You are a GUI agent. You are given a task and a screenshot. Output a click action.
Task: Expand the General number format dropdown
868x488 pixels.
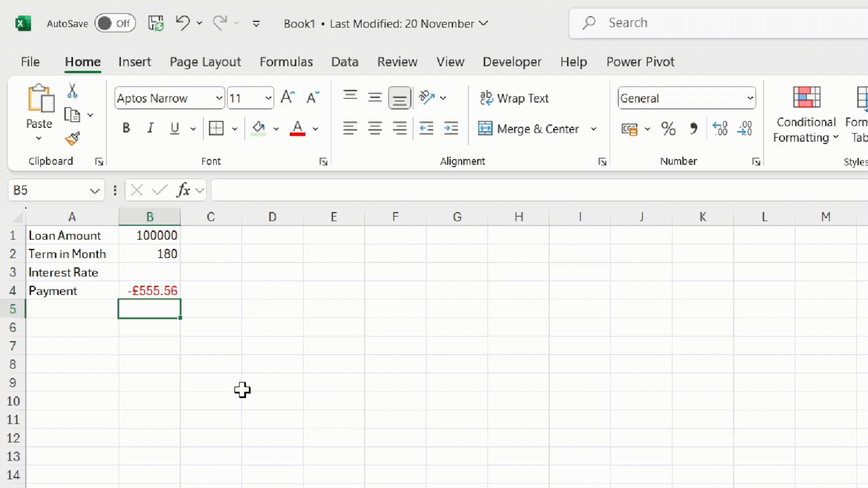point(750,98)
